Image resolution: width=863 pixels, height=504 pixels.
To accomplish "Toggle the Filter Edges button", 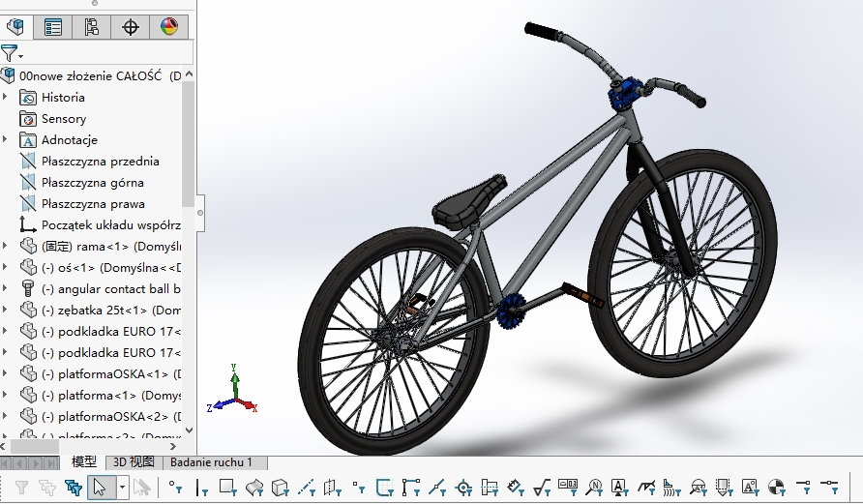I will (202, 488).
